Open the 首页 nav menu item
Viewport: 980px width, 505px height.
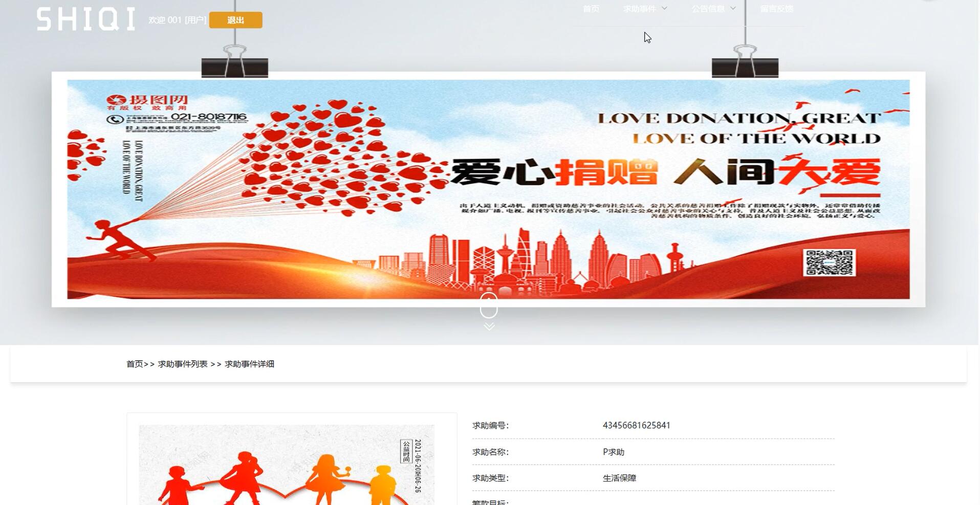point(591,9)
